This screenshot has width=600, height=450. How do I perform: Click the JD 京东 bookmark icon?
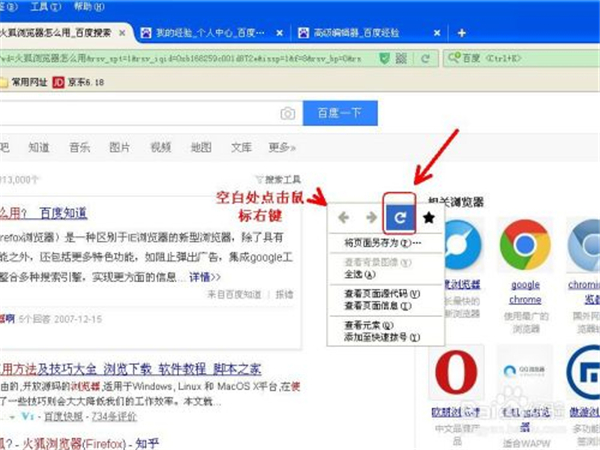tap(58, 82)
